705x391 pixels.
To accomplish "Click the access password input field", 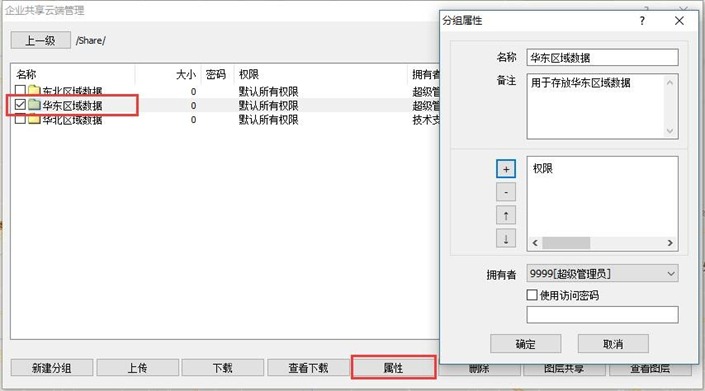I will tap(602, 315).
